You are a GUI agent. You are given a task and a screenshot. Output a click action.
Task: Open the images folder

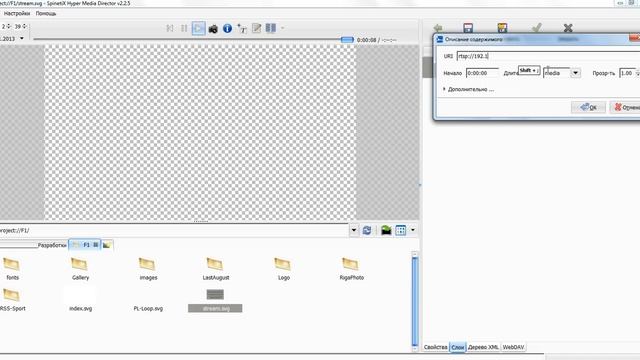coord(148,268)
